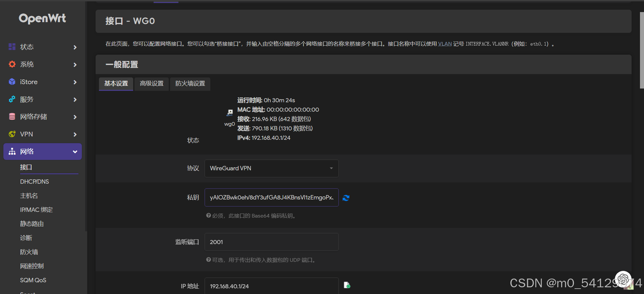This screenshot has width=644, height=294.
Task: Click the 系统 sidebar menu label
Action: (27, 64)
